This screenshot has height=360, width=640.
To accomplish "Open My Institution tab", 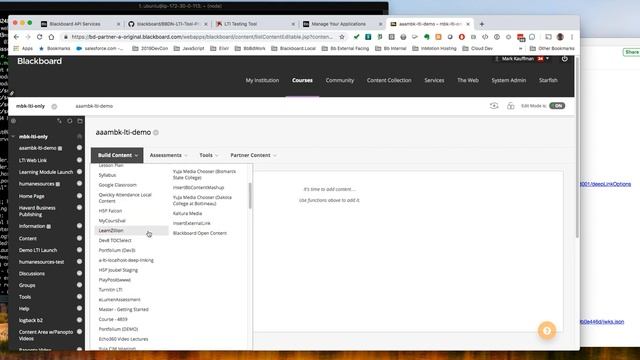I will 262,80.
